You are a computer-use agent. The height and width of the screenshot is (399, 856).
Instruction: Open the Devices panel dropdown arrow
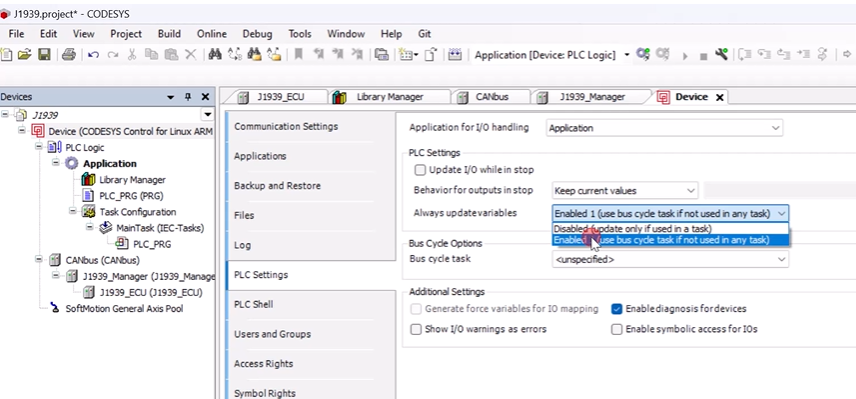tap(171, 97)
